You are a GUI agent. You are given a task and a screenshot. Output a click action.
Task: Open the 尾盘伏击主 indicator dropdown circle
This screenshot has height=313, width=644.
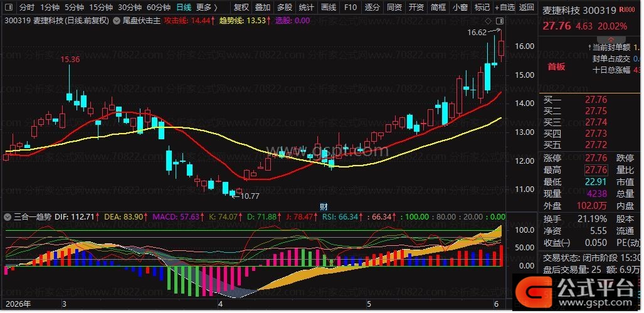pos(117,21)
